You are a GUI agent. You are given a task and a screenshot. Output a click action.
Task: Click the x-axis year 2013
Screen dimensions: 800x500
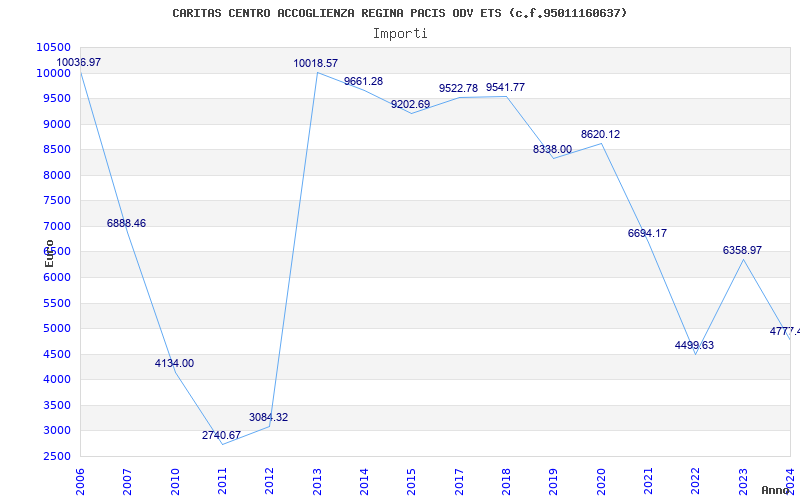[317, 482]
